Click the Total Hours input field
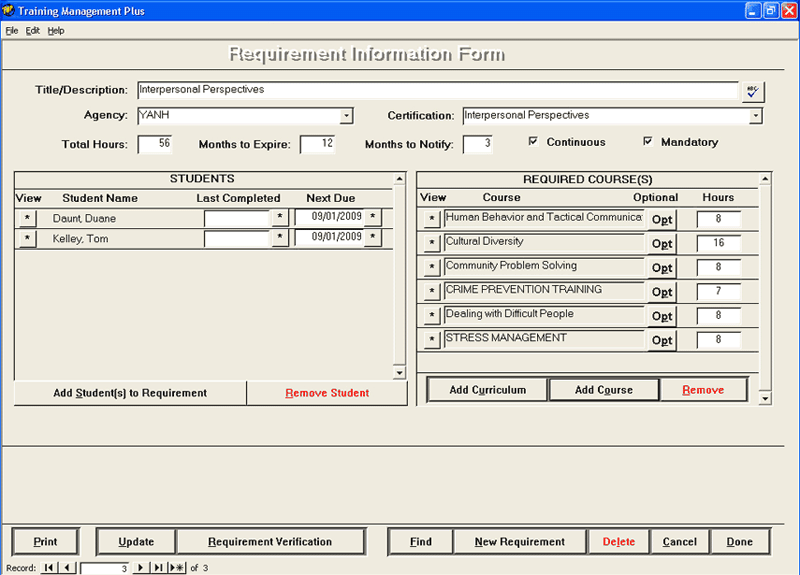The height and width of the screenshot is (575, 800). point(155,144)
